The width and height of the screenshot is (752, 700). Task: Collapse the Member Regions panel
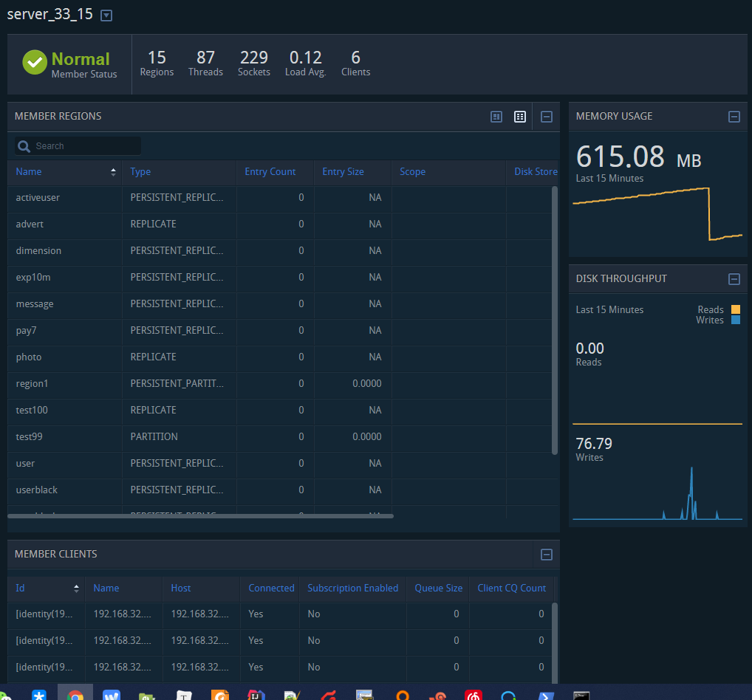[x=547, y=117]
